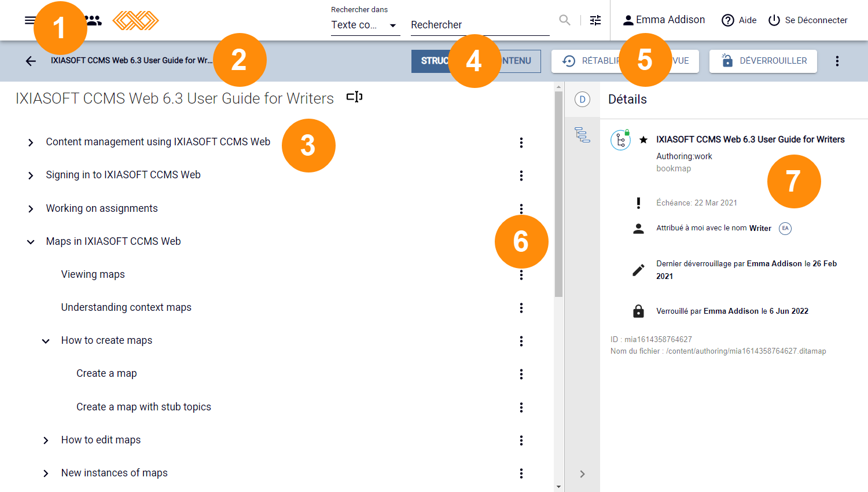Click the IXIASOFT orange logo
The width and height of the screenshot is (868, 492).
point(135,20)
